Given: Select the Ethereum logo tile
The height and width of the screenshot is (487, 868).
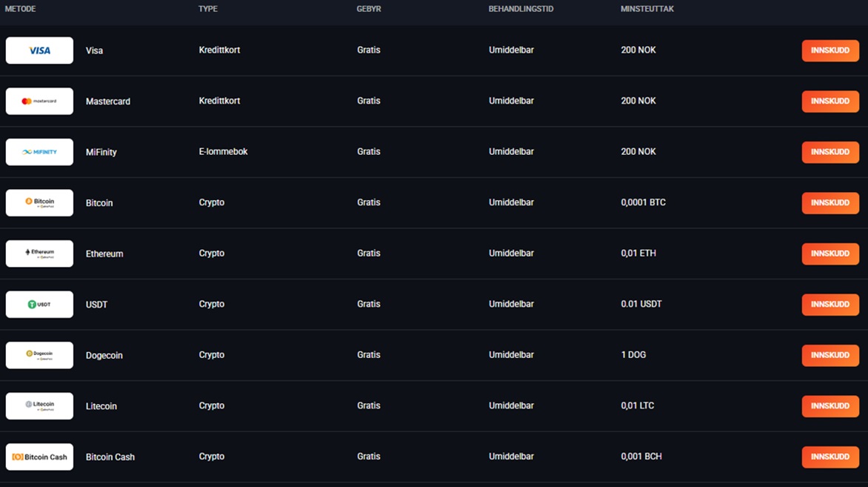Looking at the screenshot, I should (39, 254).
